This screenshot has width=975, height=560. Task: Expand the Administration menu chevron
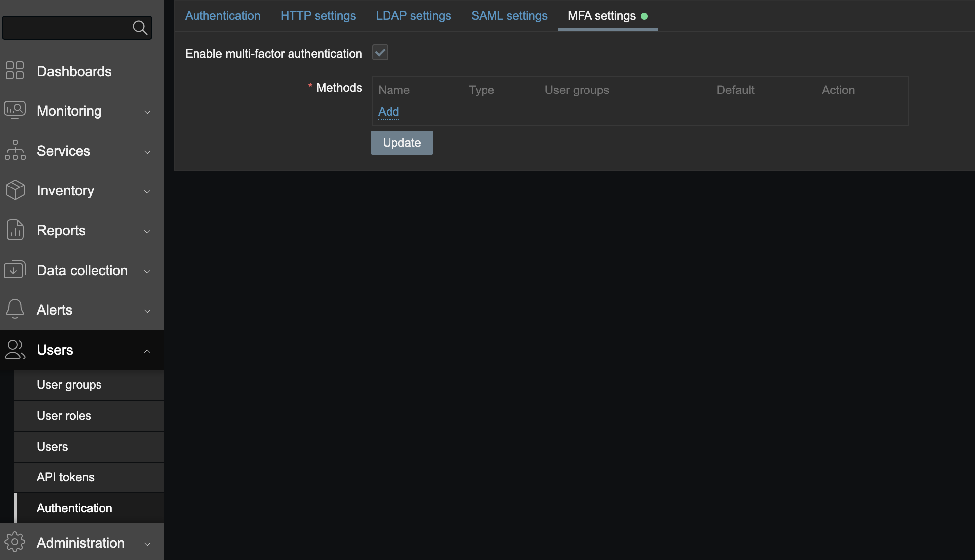(x=147, y=544)
